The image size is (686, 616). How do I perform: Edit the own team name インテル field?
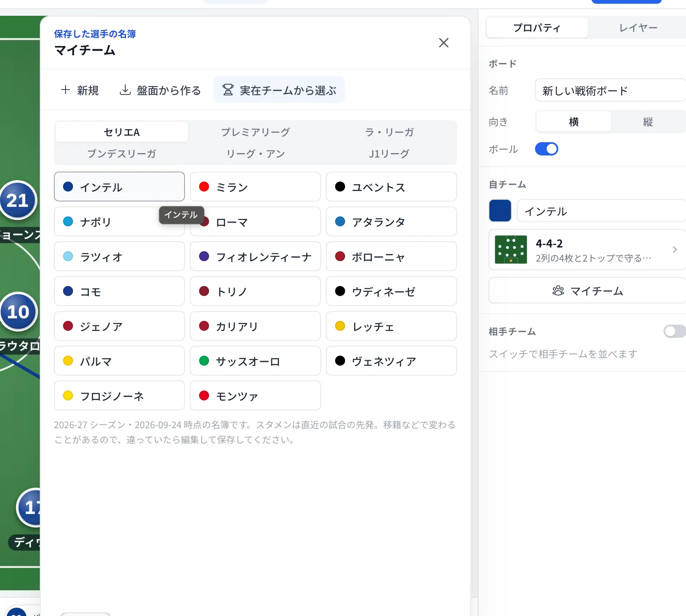601,211
